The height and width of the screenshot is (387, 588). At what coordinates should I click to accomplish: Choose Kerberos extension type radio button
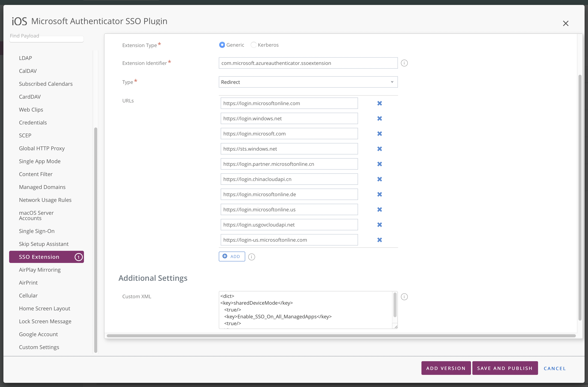[254, 45]
